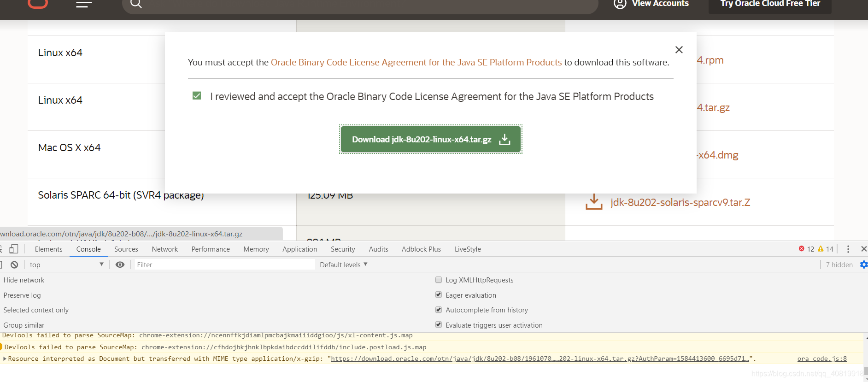This screenshot has height=382, width=868.
Task: Click the Group similar option
Action: pyautogui.click(x=24, y=325)
